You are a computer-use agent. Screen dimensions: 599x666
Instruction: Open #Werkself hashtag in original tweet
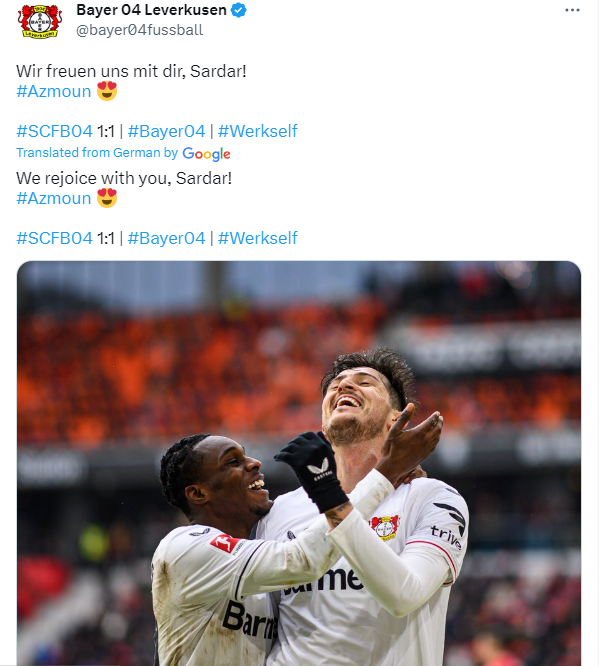pos(257,131)
